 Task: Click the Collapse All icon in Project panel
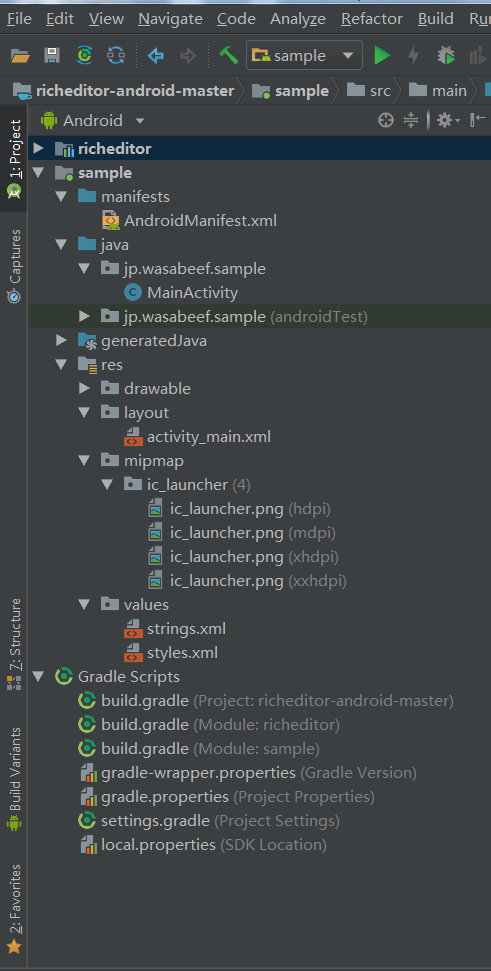(411, 120)
